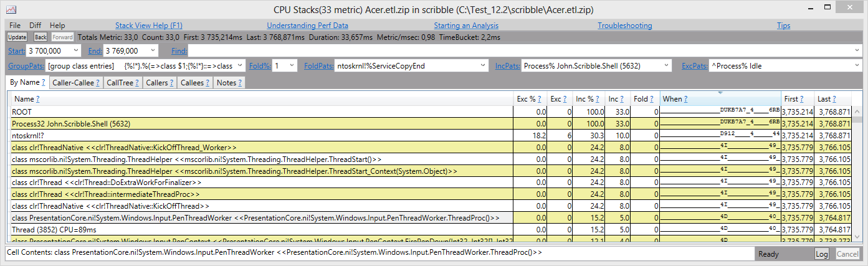Expand the IncPats combo box
The width and height of the screenshot is (868, 266).
coord(667,65)
